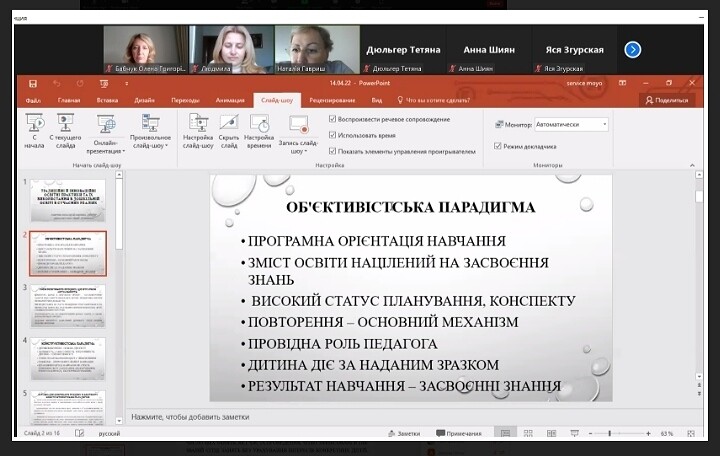Select Дюльгер Тетяна participant tile

click(403, 50)
